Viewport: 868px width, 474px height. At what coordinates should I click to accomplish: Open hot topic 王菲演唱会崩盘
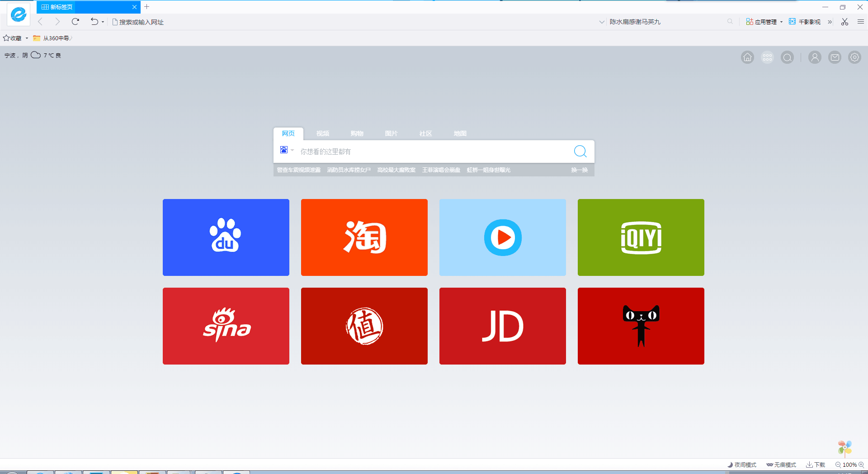pyautogui.click(x=441, y=170)
